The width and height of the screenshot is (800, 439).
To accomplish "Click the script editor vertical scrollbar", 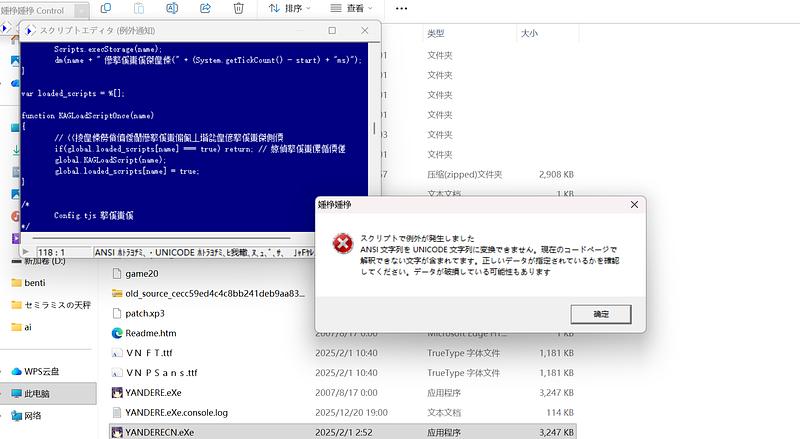I will coord(376,130).
